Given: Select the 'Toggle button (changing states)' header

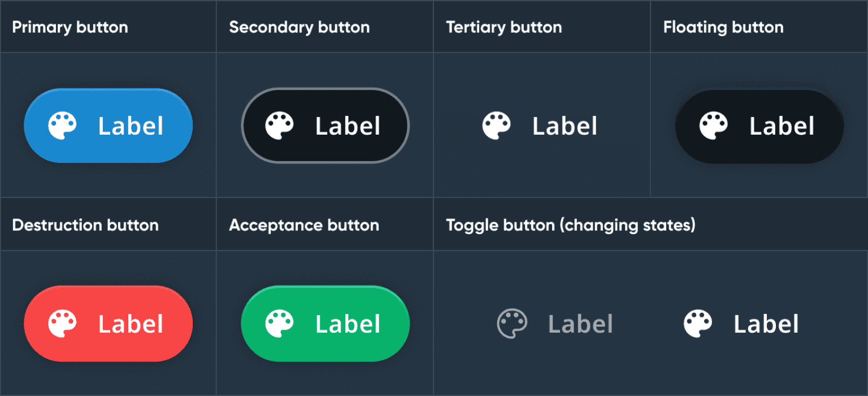Looking at the screenshot, I should (x=571, y=225).
